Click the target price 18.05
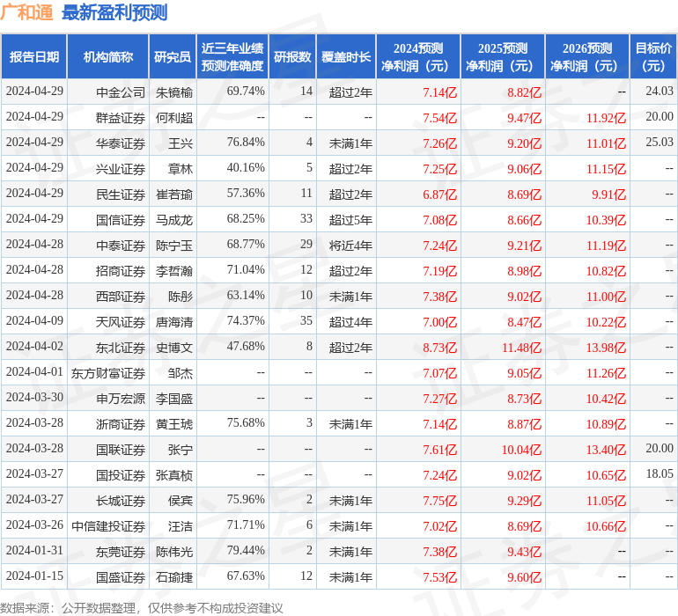The image size is (678, 616). (660, 473)
